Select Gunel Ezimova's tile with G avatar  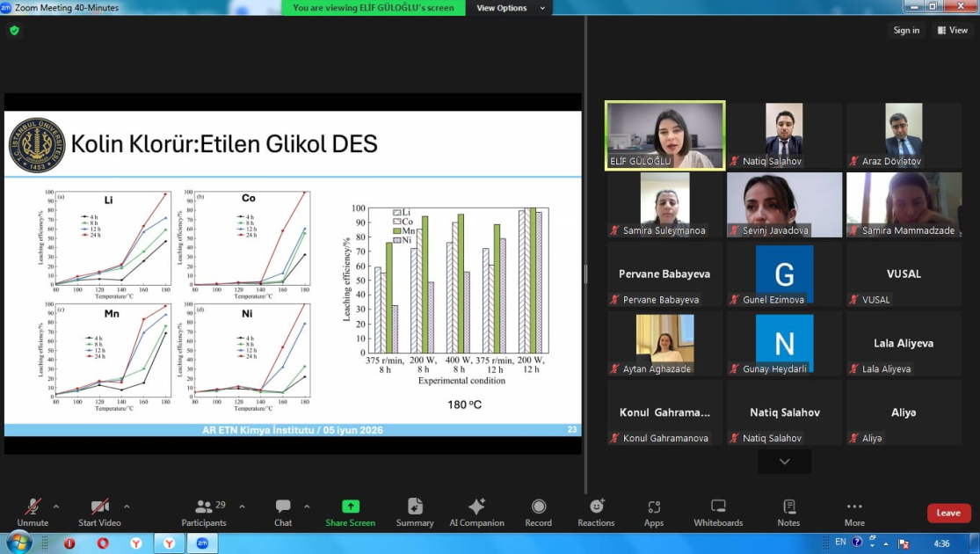(x=784, y=274)
